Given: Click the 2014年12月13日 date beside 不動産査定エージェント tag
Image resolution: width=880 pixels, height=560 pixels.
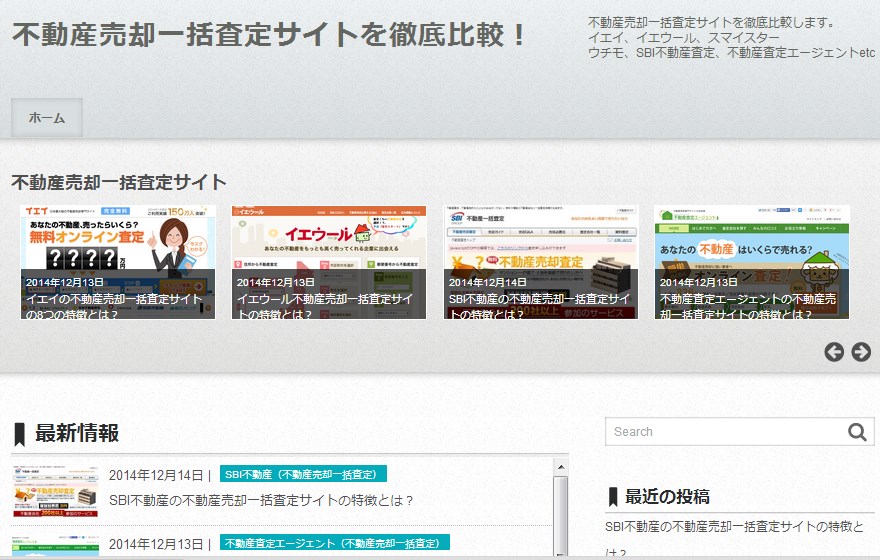Looking at the screenshot, I should (x=155, y=544).
